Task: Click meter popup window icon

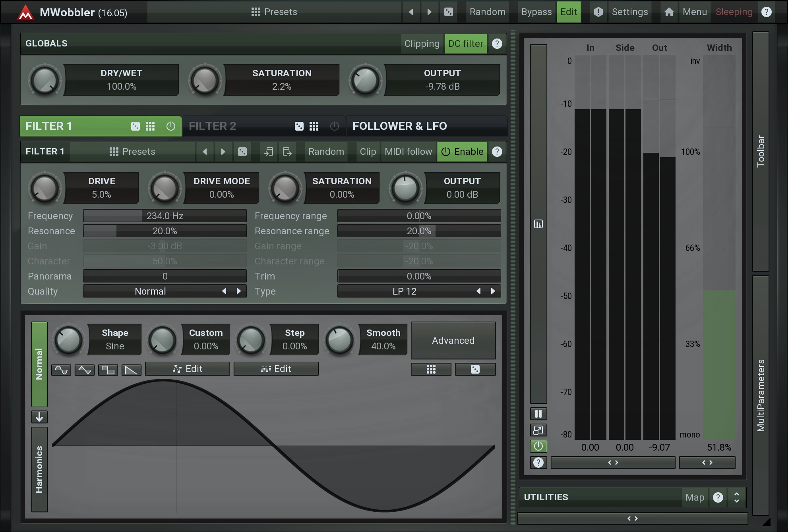Action: pos(538,430)
